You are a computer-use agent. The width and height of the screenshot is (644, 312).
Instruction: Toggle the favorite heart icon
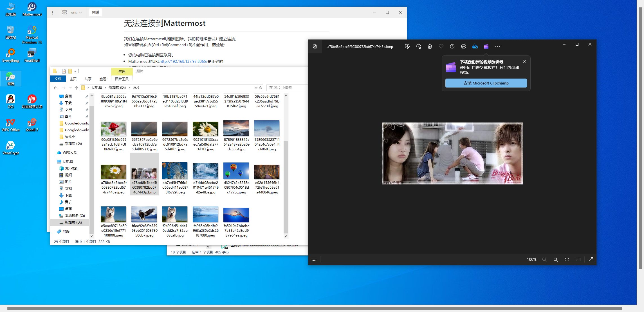pos(441,46)
